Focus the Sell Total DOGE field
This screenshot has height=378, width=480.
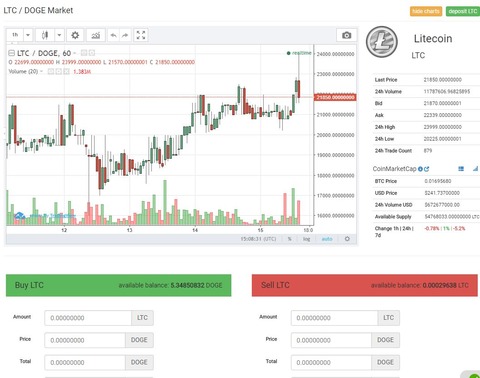click(331, 362)
